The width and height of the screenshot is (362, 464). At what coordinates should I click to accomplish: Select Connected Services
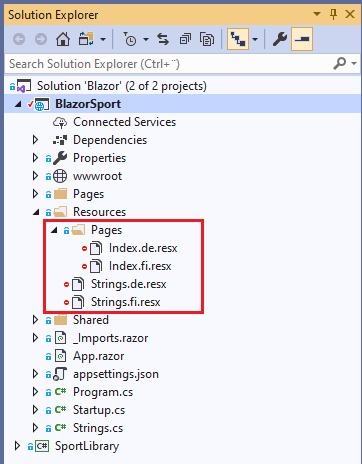(124, 122)
